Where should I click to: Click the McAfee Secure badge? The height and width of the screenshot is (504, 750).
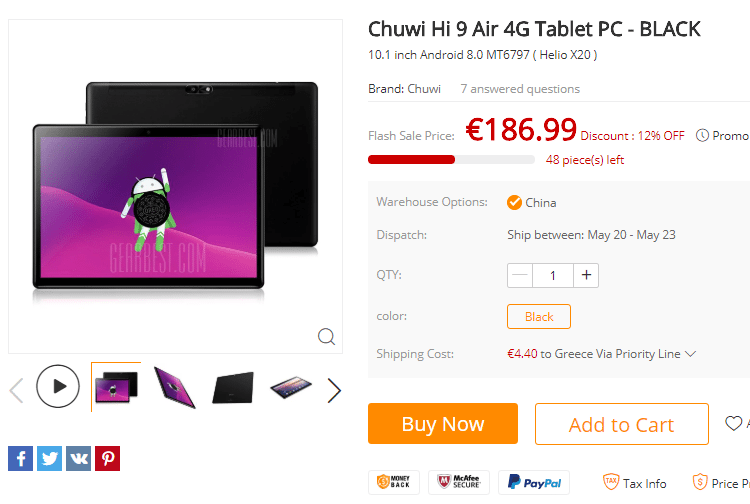pos(459,482)
